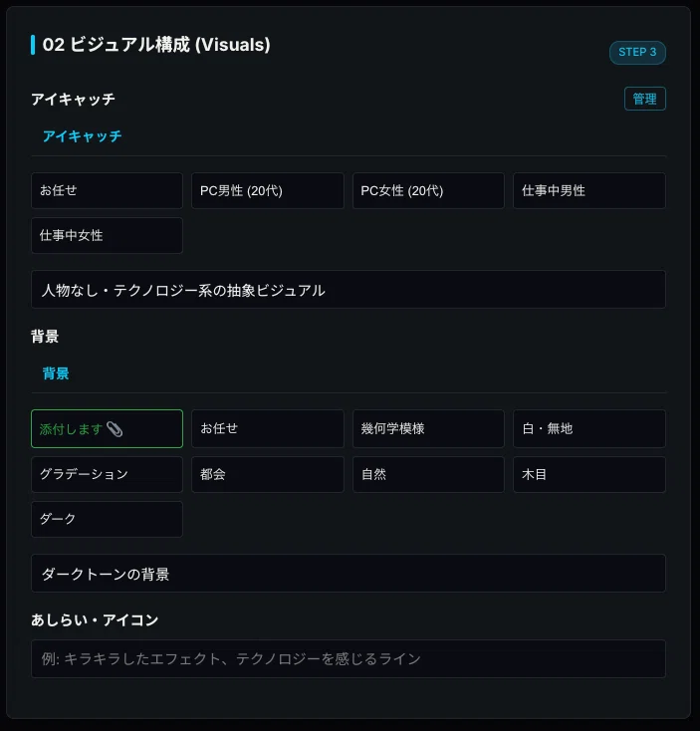Image resolution: width=700 pixels, height=731 pixels.
Task: Click the paperclip icon in 添付します
Action: pos(115,429)
